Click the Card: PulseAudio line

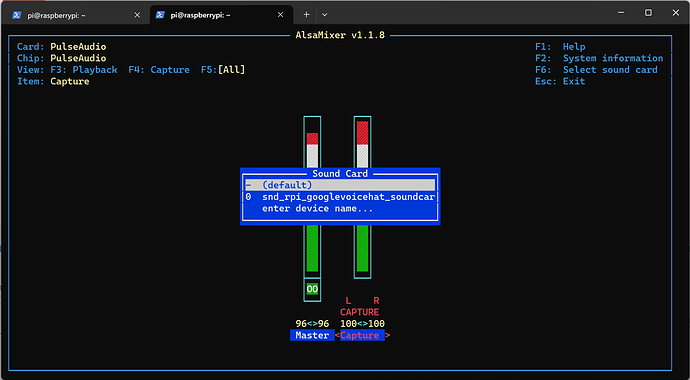[62, 47]
